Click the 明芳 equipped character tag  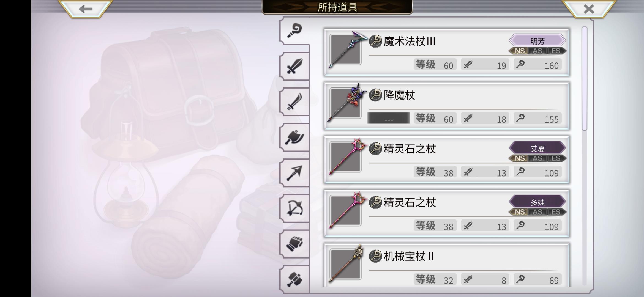pyautogui.click(x=537, y=41)
